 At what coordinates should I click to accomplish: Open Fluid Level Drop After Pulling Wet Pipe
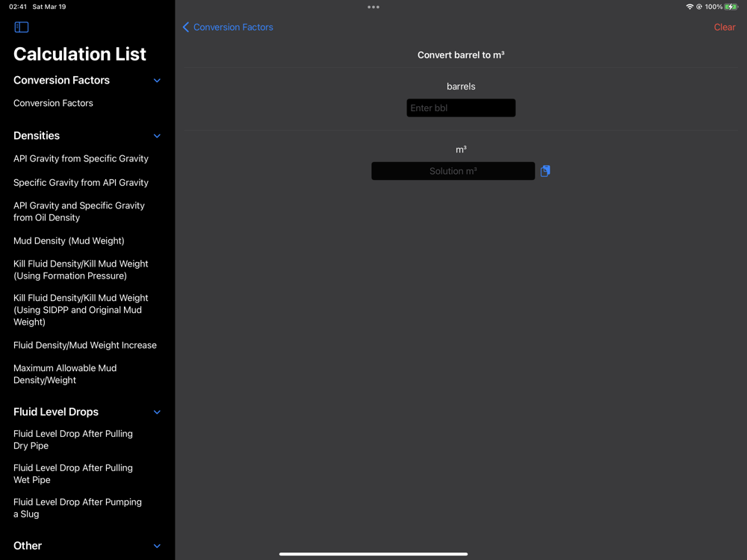pos(73,474)
